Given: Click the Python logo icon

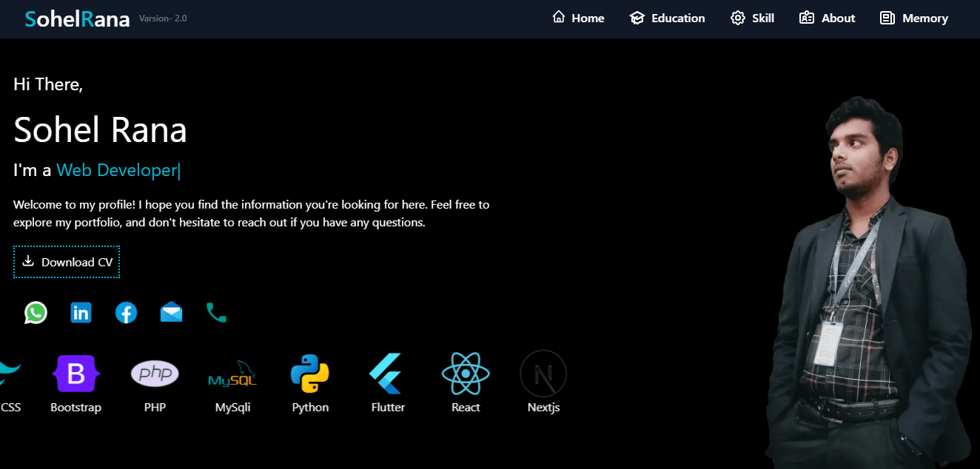Looking at the screenshot, I should pos(310,374).
